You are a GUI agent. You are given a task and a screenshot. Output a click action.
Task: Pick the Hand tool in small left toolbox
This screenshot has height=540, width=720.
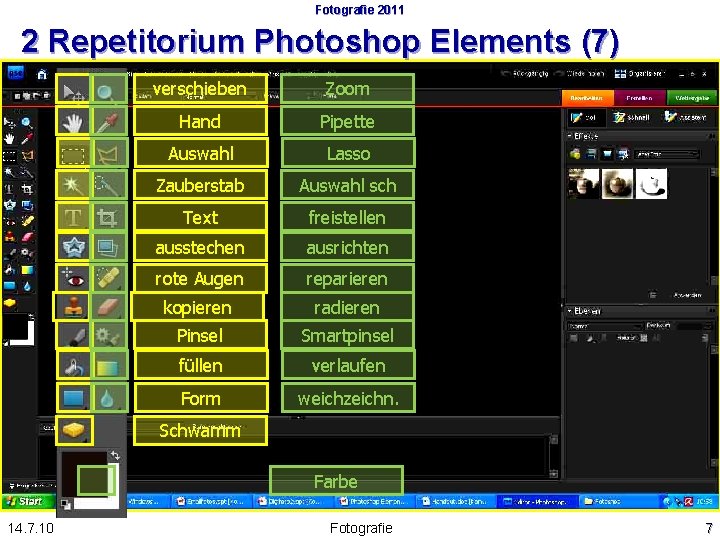(9, 139)
